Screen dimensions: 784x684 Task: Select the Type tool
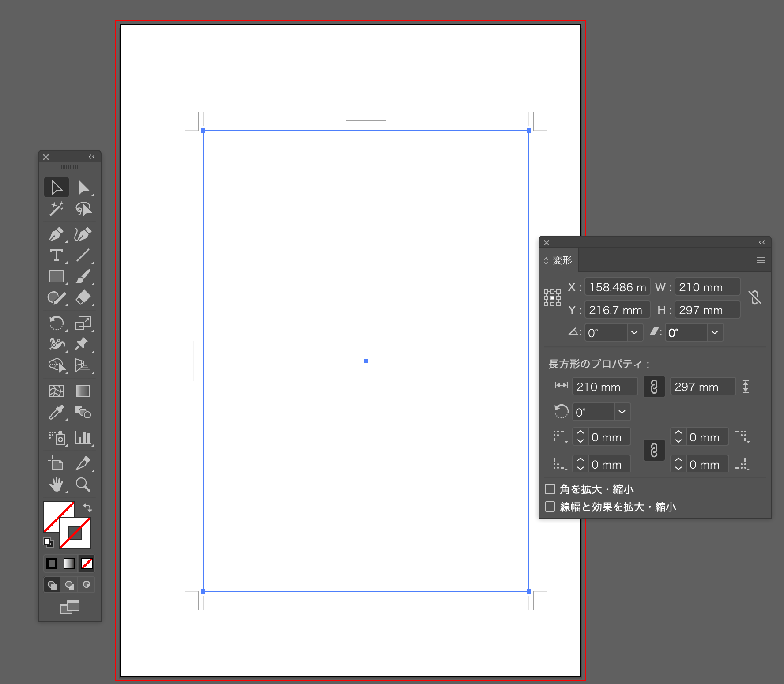point(56,255)
